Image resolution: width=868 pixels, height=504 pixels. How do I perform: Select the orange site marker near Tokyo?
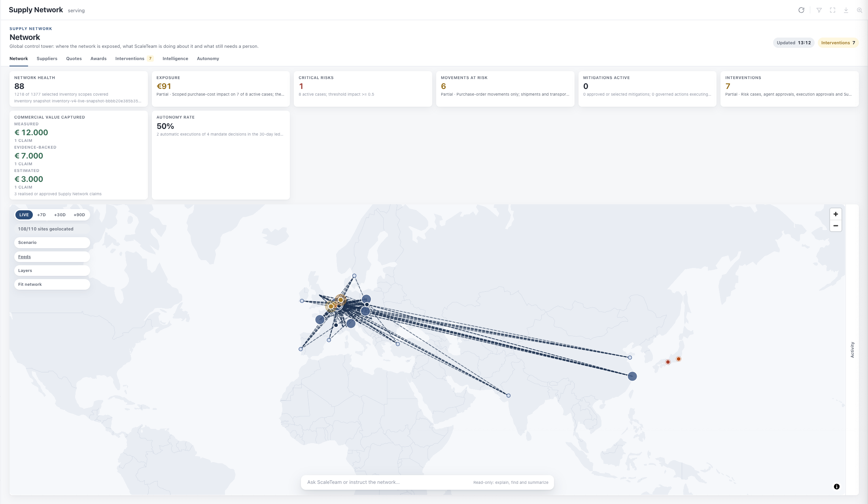click(x=679, y=359)
